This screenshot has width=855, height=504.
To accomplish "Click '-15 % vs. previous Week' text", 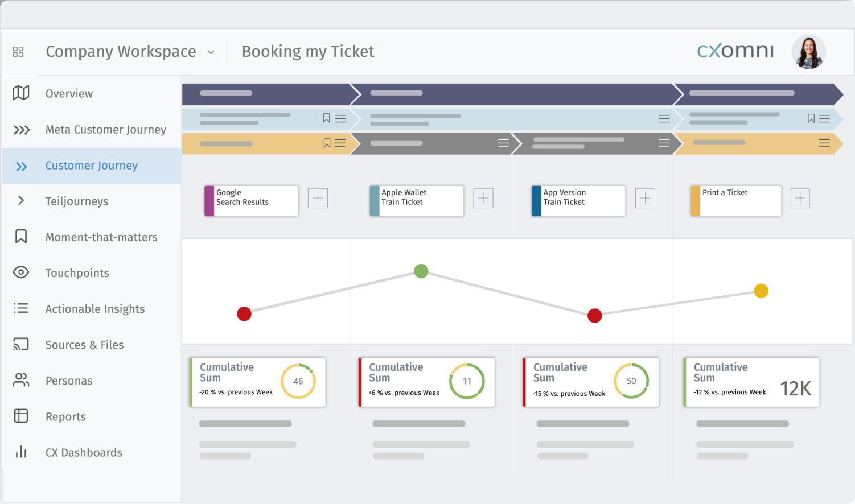I will [x=569, y=394].
